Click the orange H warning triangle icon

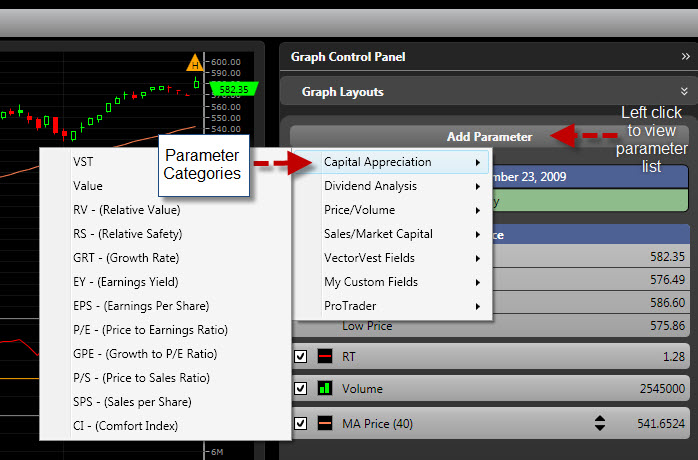(195, 65)
